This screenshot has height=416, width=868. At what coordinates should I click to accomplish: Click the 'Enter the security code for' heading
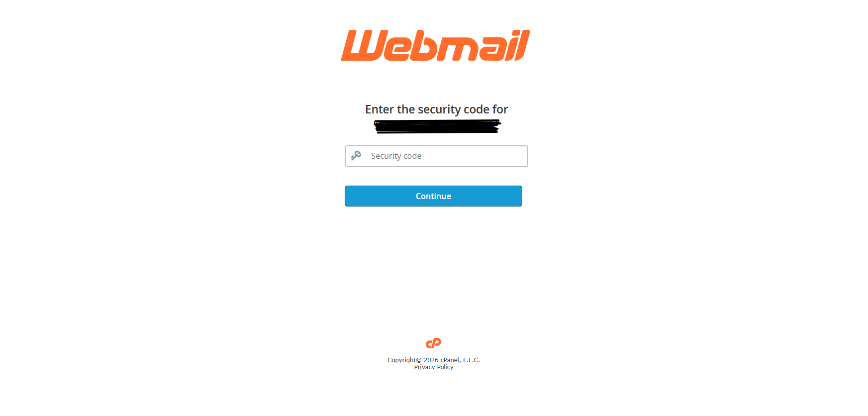437,109
